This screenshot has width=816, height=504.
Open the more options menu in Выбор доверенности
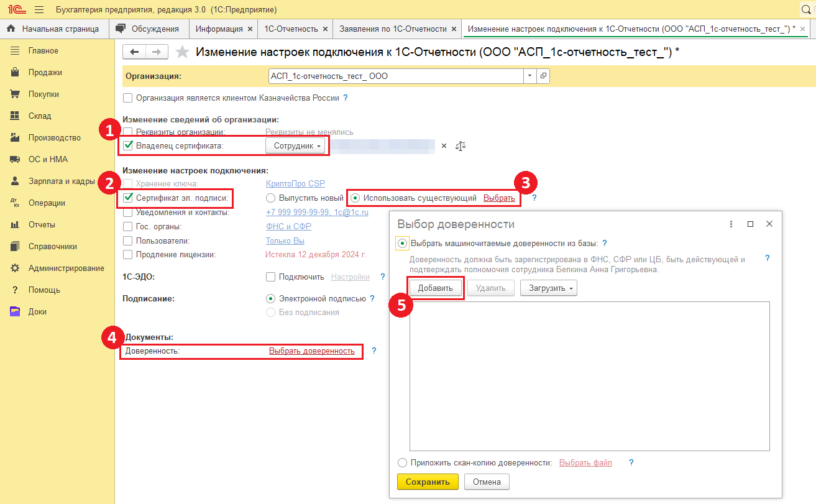[x=731, y=224]
